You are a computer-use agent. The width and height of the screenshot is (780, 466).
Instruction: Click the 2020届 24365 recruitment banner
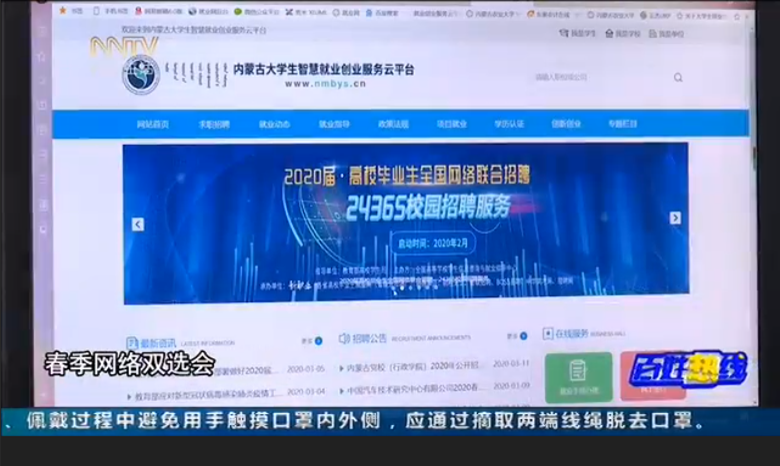[x=405, y=222]
